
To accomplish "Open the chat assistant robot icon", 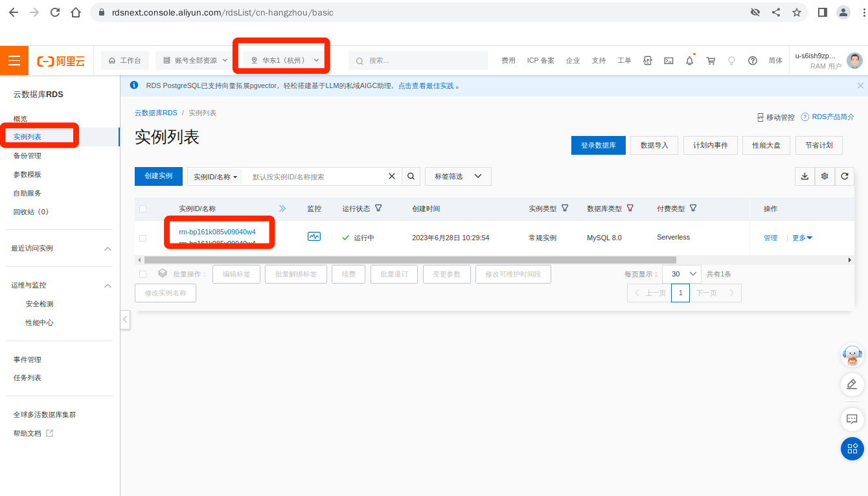I will coord(852,354).
